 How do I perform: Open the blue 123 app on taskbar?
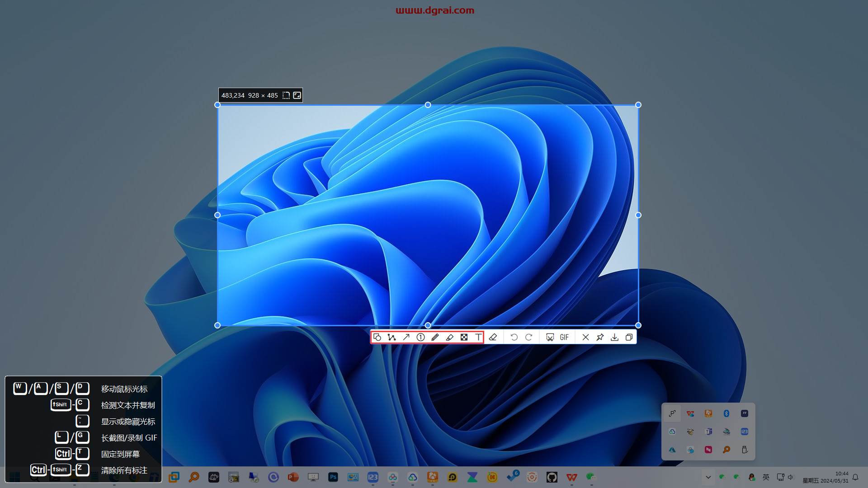point(373,477)
